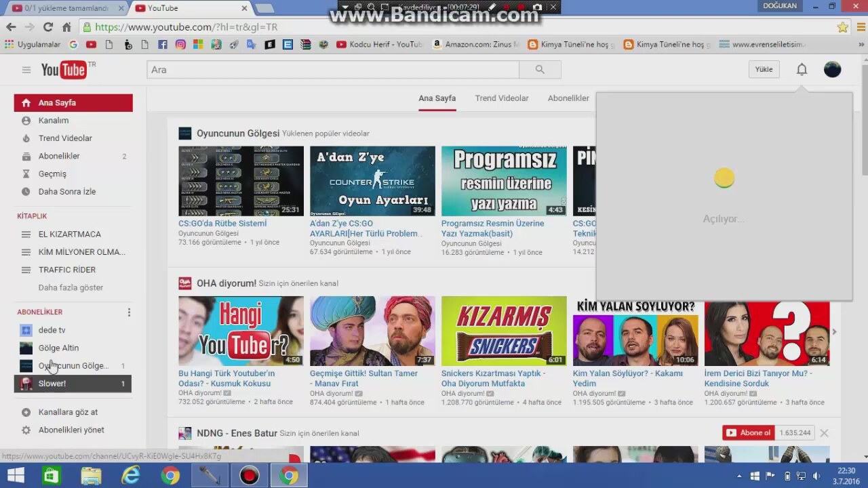Viewport: 868px width, 488px height.
Task: Bookmark page with star icon
Action: [x=842, y=27]
